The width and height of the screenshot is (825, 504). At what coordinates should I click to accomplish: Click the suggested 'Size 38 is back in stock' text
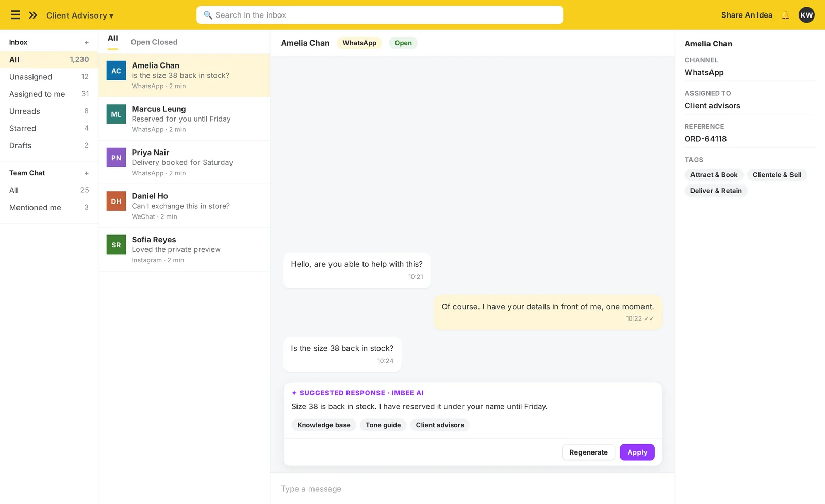419,407
